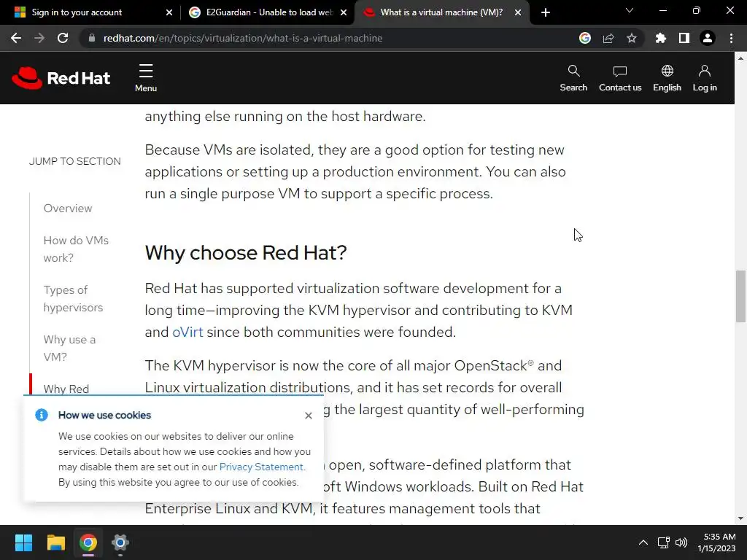Click scrollbar down arrow
The height and width of the screenshot is (560, 747).
tap(740, 518)
